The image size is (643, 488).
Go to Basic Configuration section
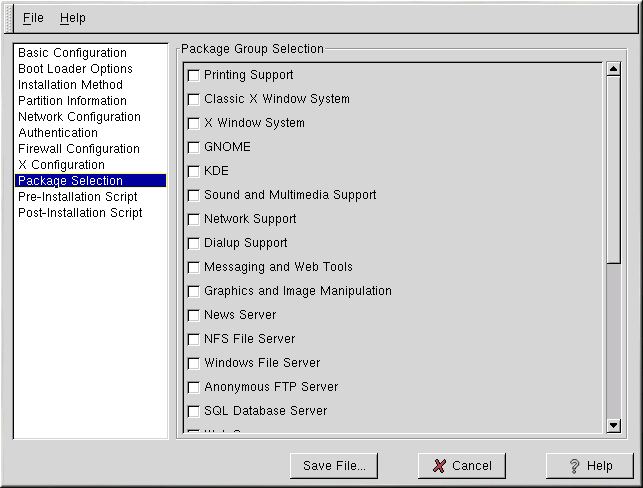[x=72, y=53]
